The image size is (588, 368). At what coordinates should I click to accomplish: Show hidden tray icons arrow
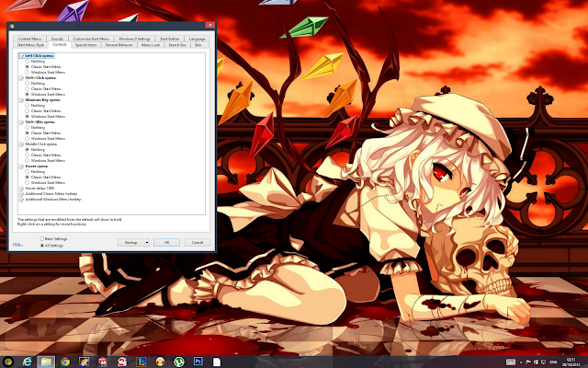521,362
